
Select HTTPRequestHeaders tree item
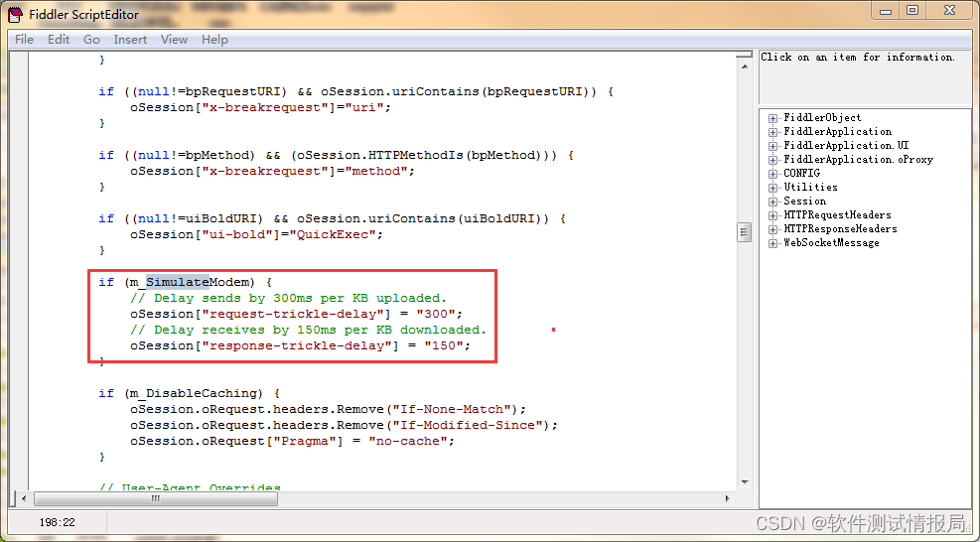[x=837, y=215]
